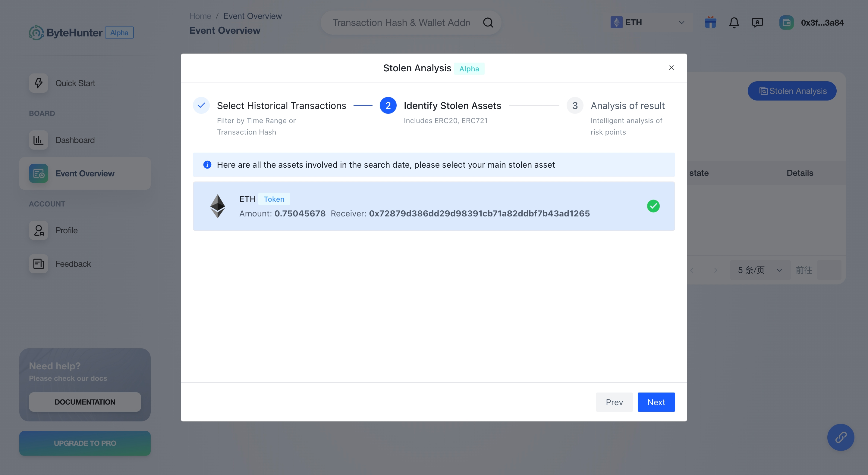Open the Event Overview menu tab
This screenshot has width=868, height=475.
click(x=85, y=173)
